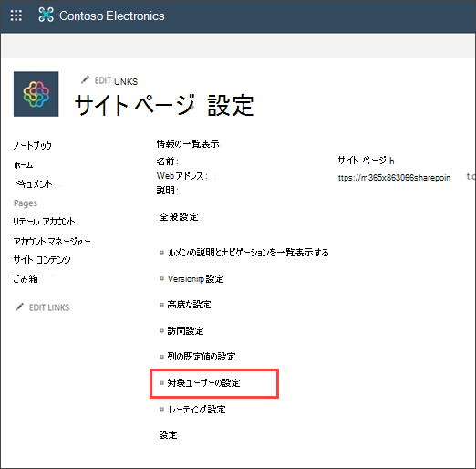Click the 全般設定 section heading
Viewport: 476px width, 469px height.
click(179, 217)
